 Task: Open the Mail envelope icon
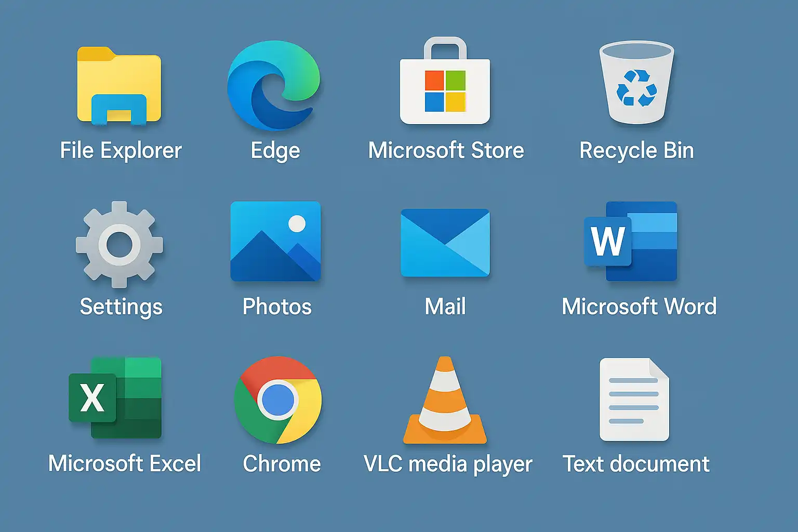pyautogui.click(x=445, y=243)
